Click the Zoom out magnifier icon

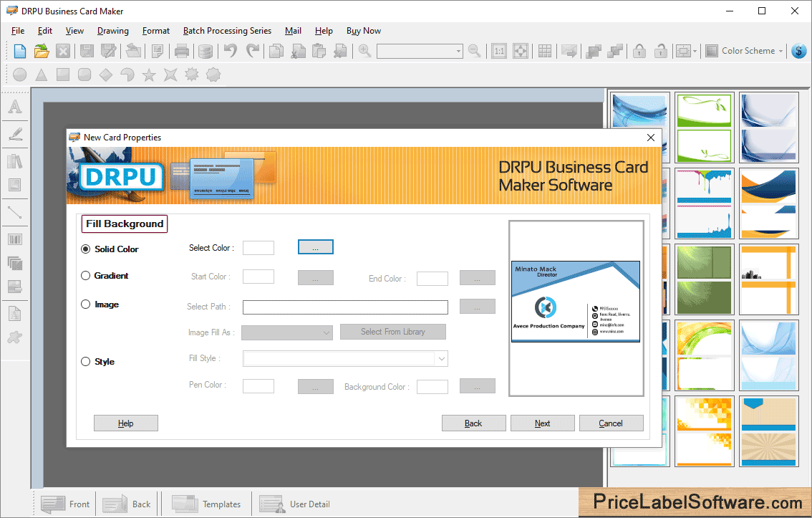474,51
